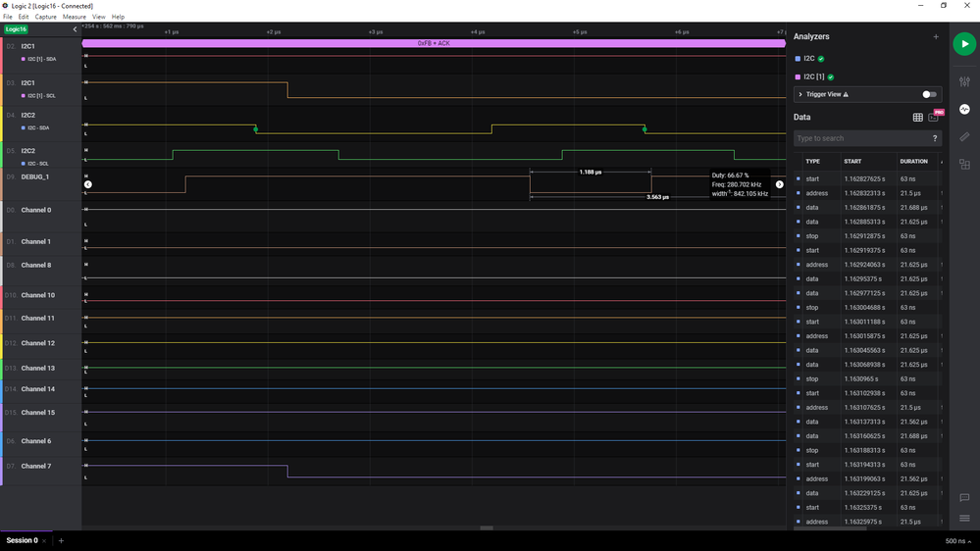Select the Channel 10 label

(38, 295)
